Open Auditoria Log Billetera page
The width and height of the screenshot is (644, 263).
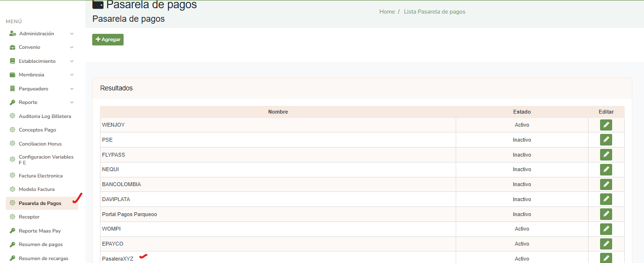click(44, 117)
